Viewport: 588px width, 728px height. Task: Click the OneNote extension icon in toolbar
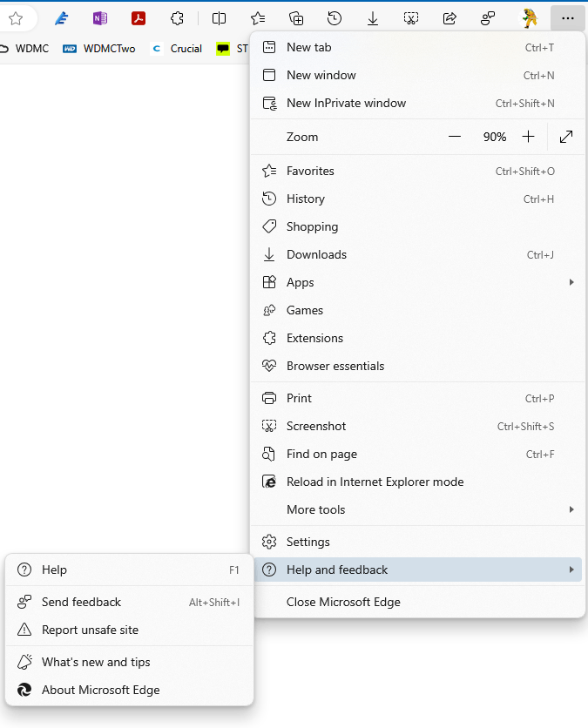100,18
